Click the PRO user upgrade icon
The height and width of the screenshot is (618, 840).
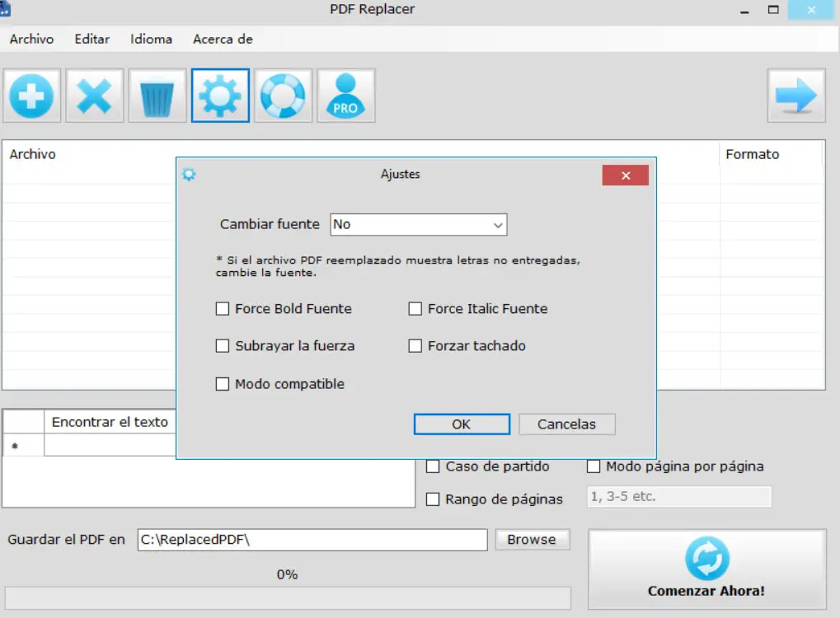[345, 96]
